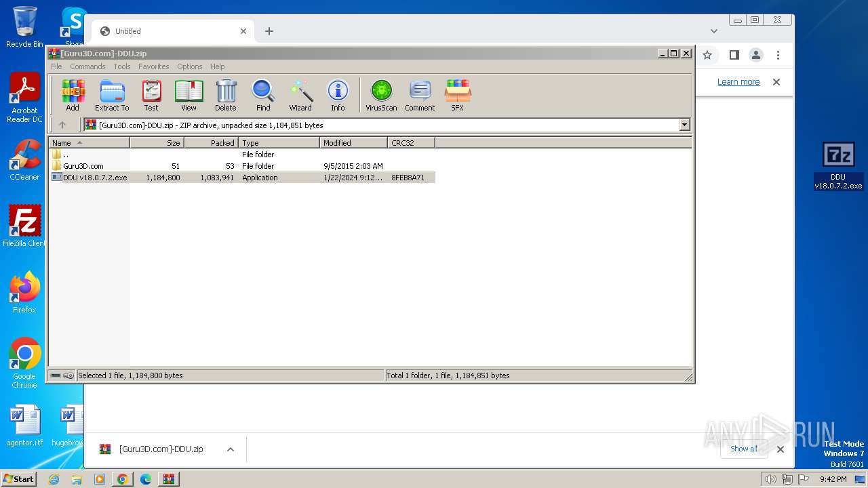Open the File menu in WinRAR
Viewport: 868px width, 488px height.
pyautogui.click(x=56, y=66)
